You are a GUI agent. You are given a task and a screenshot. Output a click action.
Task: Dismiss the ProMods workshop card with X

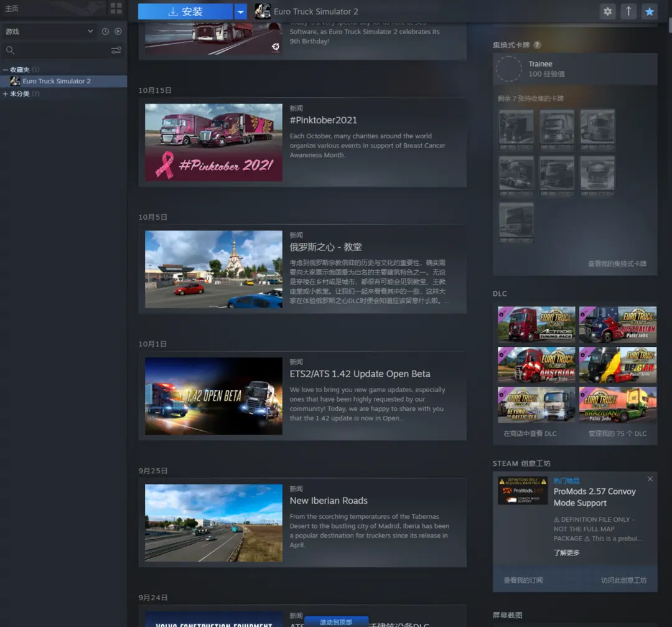(x=650, y=479)
